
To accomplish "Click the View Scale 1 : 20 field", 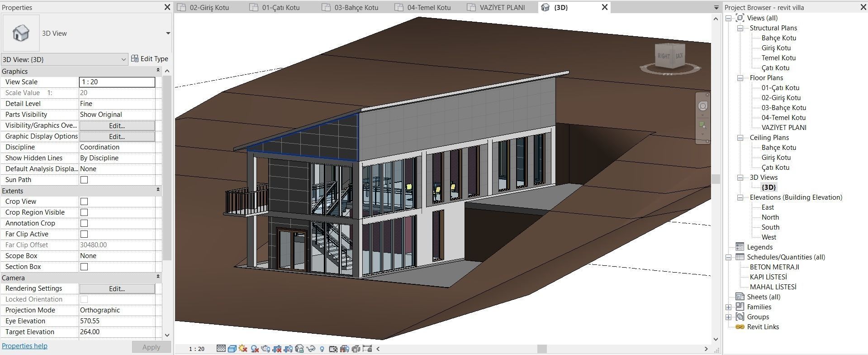I will (117, 82).
